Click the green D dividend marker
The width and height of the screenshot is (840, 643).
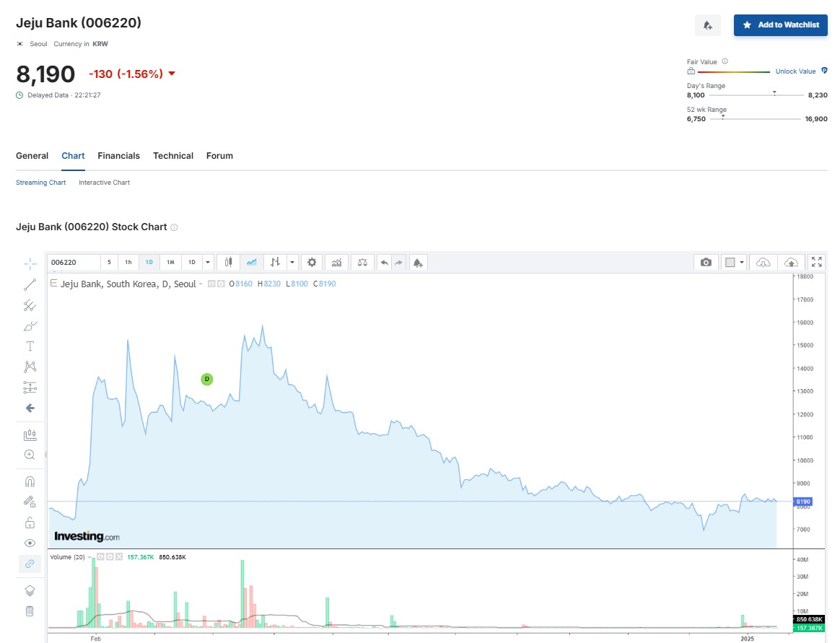(x=207, y=380)
